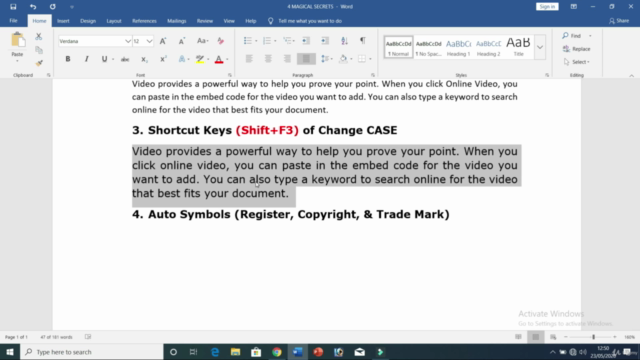Viewport: 640px width, 360px height.
Task: Open Windows Start menu
Action: point(10,352)
